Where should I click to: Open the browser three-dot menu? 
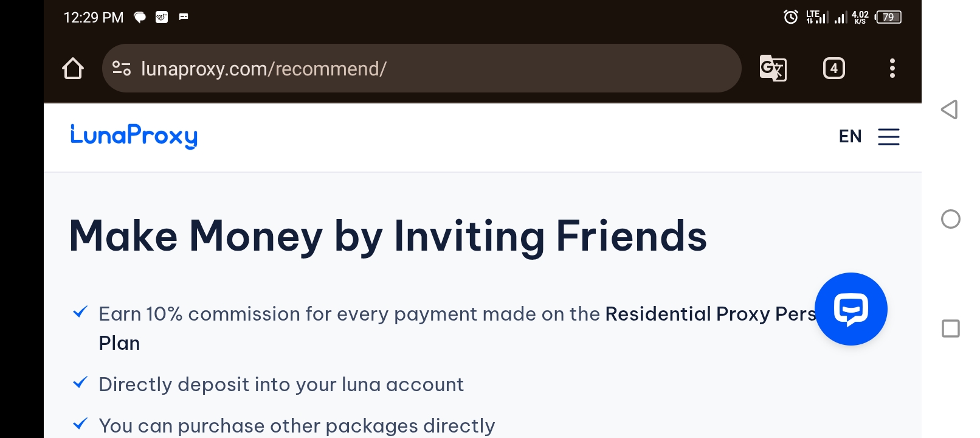(892, 68)
